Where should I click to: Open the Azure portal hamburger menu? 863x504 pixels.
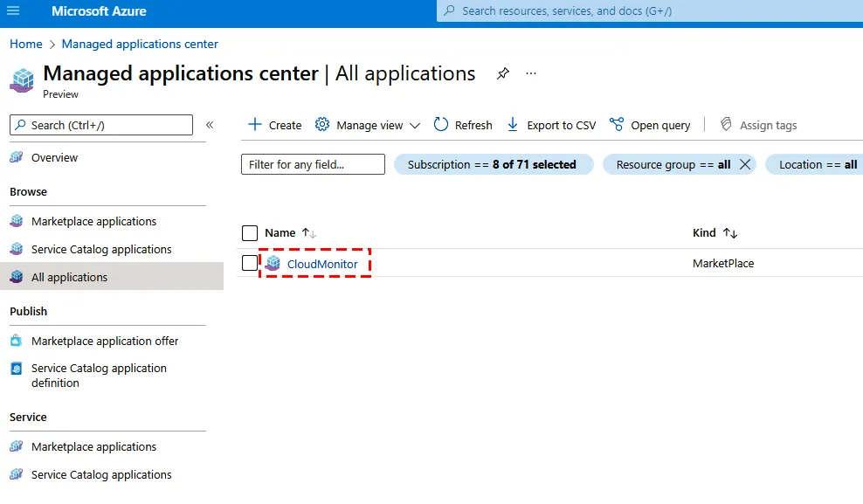pos(13,10)
